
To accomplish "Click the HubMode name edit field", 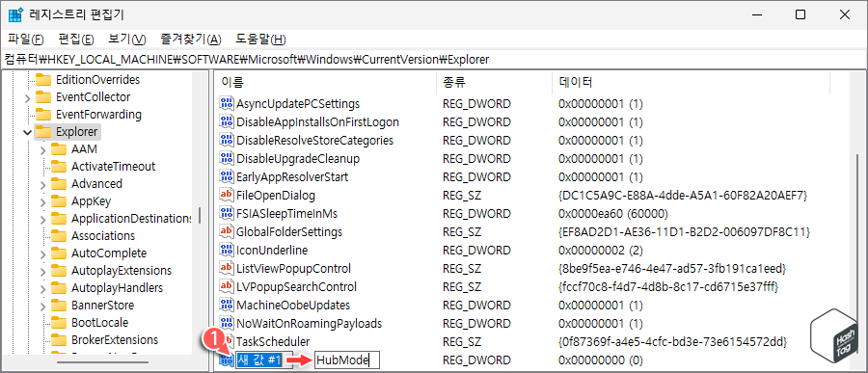I will tap(347, 360).
